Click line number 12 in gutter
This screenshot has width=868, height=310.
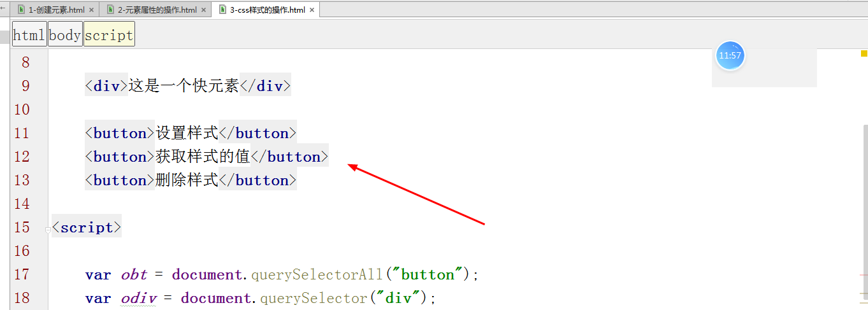22,157
